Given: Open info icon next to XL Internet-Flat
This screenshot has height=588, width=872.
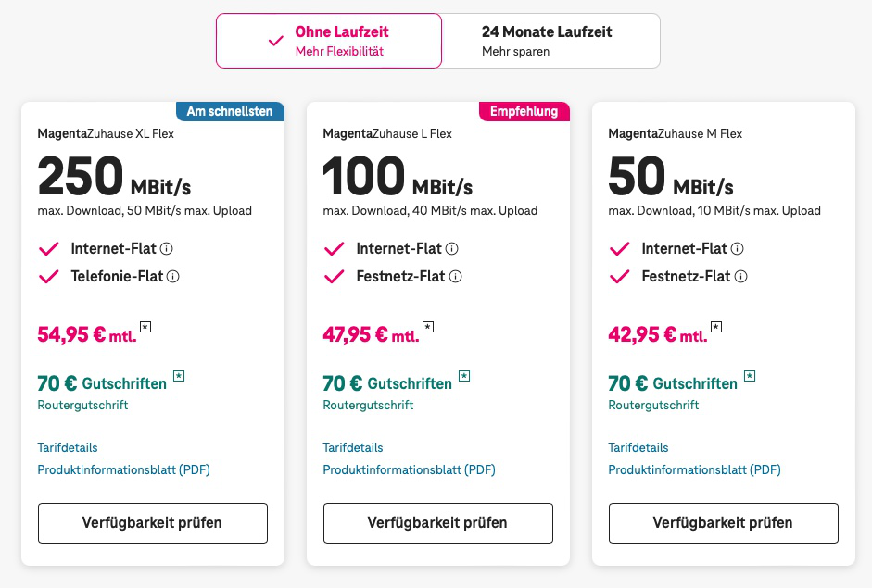Looking at the screenshot, I should tap(167, 249).
